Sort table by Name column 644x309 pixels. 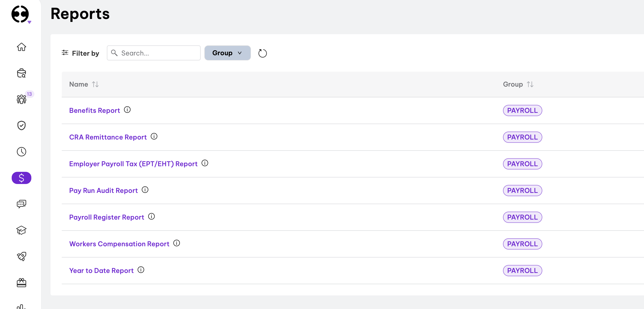[x=95, y=84]
